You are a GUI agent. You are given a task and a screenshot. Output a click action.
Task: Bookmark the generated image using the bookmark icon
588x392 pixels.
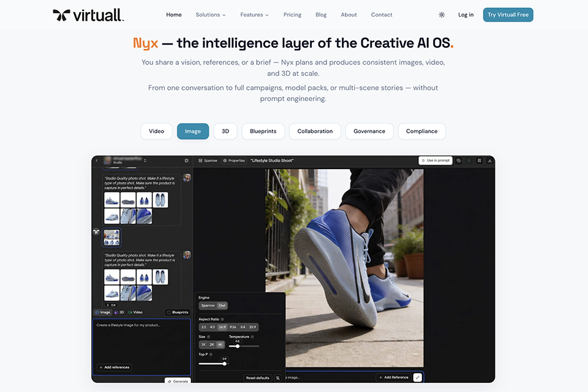[x=479, y=160]
